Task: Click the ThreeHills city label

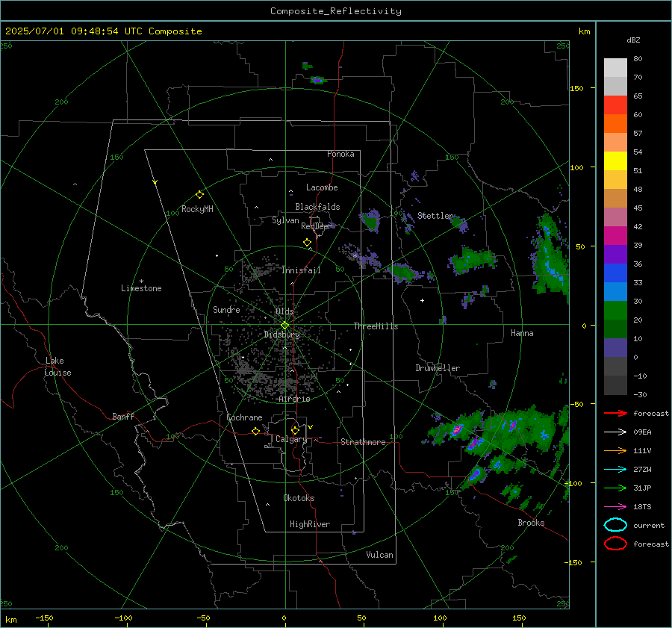Action: click(376, 326)
